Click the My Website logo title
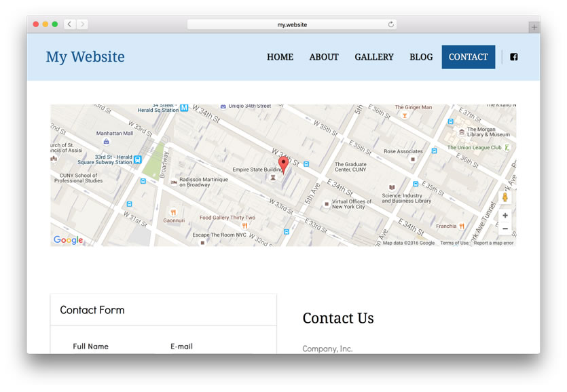 (86, 57)
